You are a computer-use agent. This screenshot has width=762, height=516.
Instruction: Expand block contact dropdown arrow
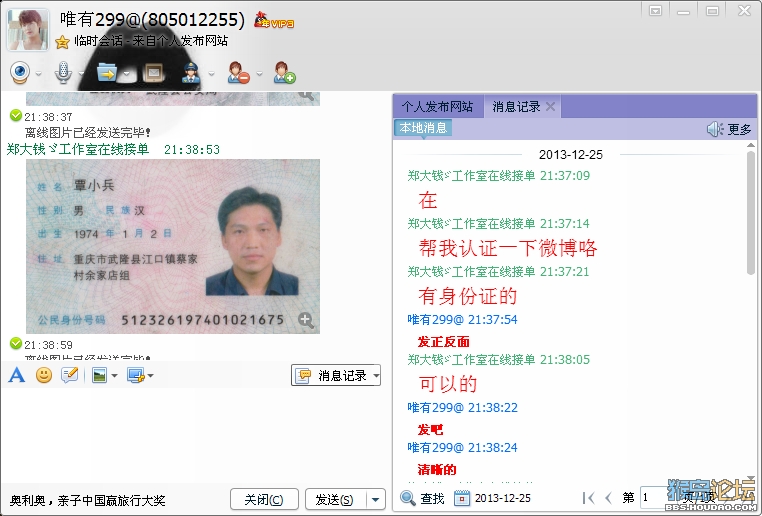click(x=260, y=74)
